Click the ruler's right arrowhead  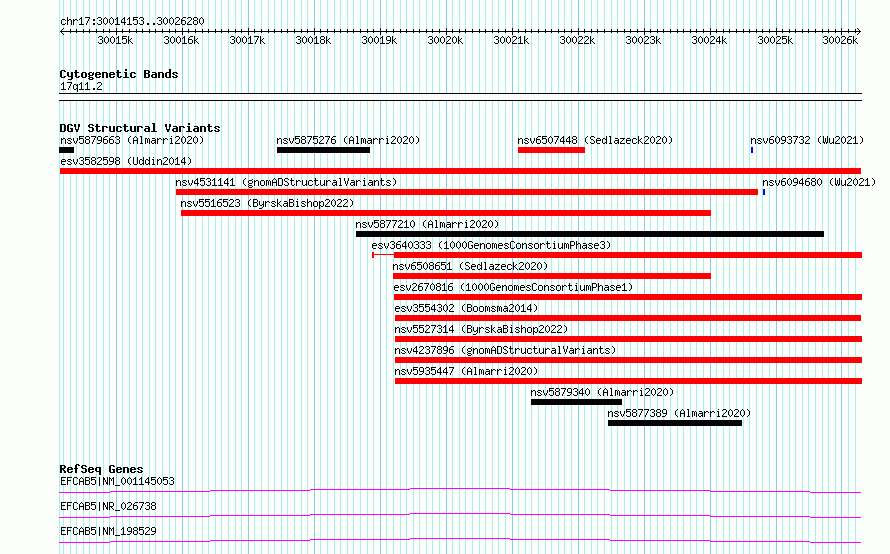tap(858, 31)
